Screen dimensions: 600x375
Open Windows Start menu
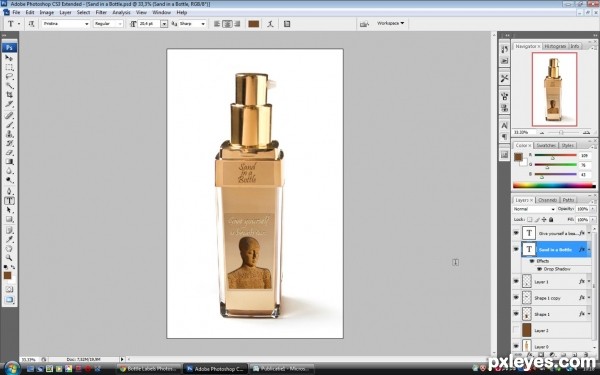pyautogui.click(x=12, y=367)
